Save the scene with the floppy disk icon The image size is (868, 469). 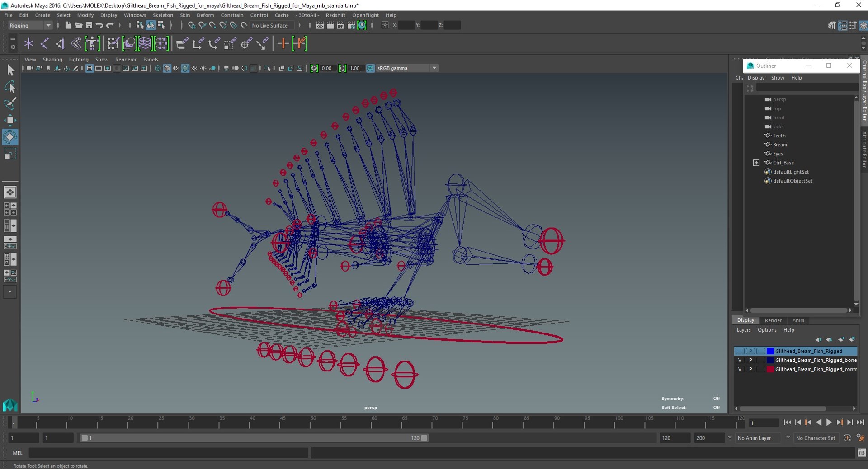coord(89,25)
